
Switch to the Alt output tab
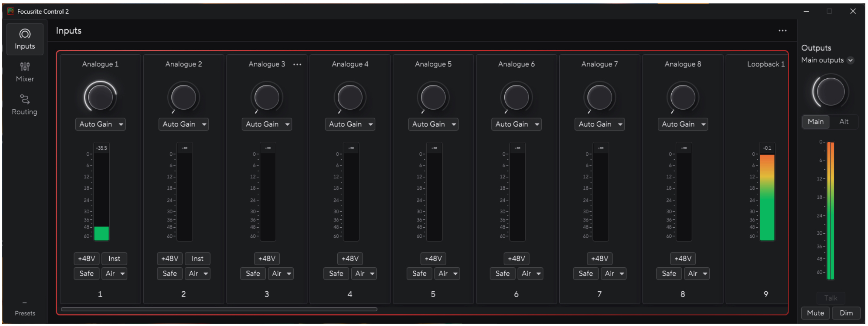(844, 122)
